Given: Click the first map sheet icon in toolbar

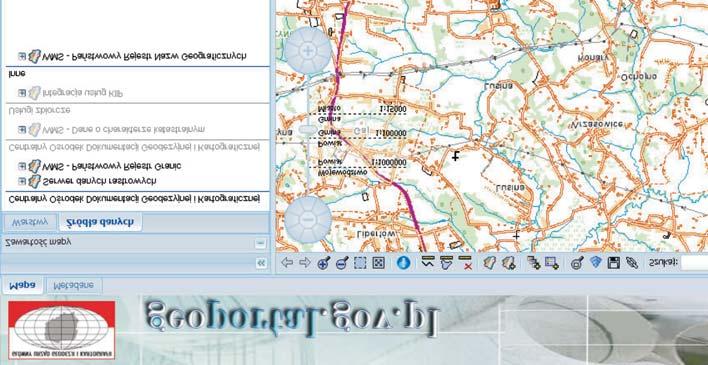Looking at the screenshot, I should pos(489,262).
